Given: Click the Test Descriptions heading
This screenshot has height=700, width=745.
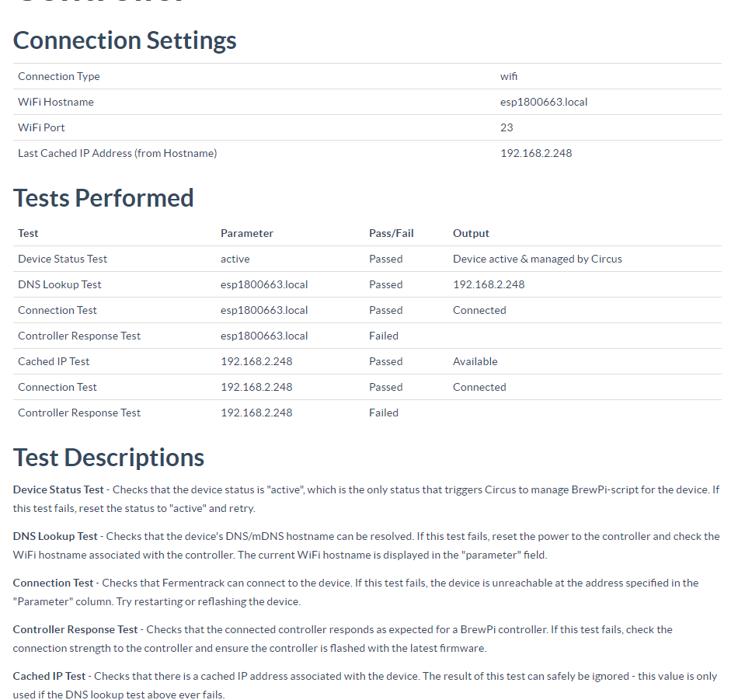Looking at the screenshot, I should [x=109, y=458].
